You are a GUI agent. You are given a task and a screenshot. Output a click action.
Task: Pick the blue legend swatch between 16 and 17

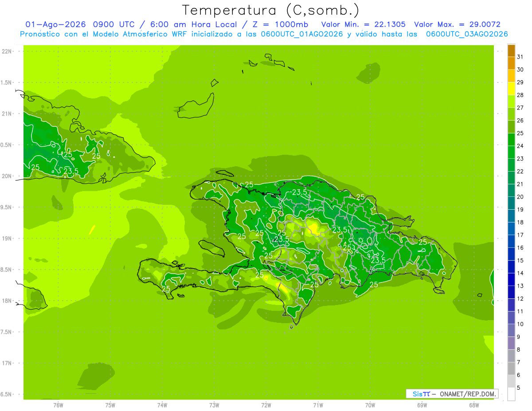tap(511, 241)
